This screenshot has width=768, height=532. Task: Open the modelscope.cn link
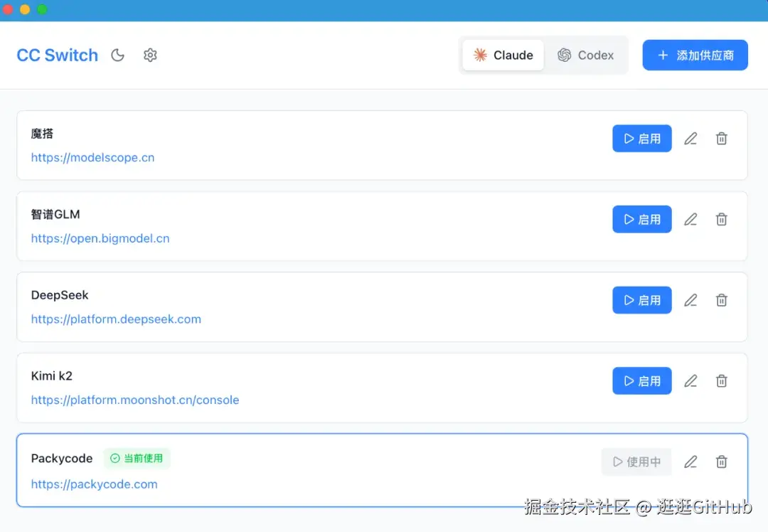coord(92,157)
